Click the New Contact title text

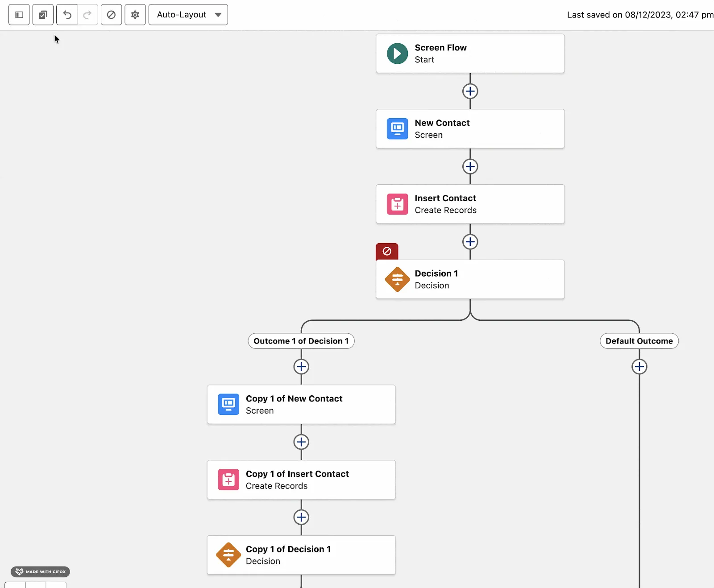point(442,123)
